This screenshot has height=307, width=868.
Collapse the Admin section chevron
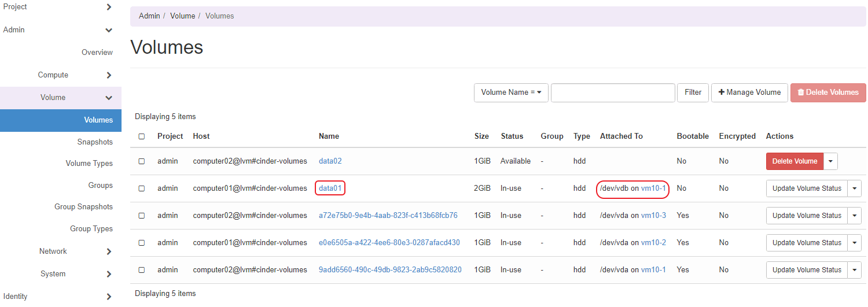point(109,30)
